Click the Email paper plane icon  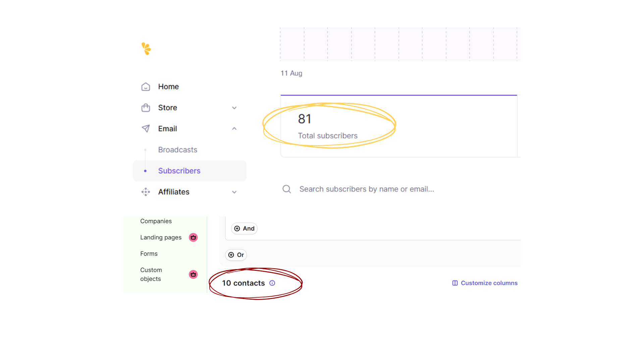click(x=146, y=129)
